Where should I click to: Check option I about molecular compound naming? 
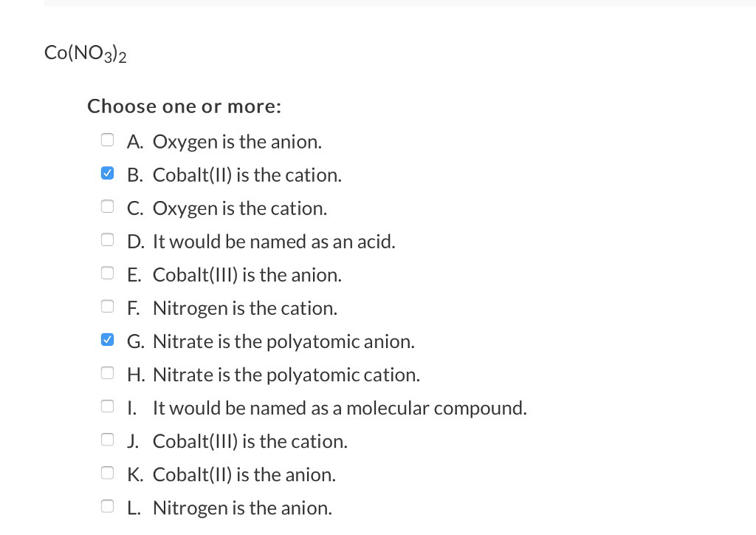coord(107,406)
